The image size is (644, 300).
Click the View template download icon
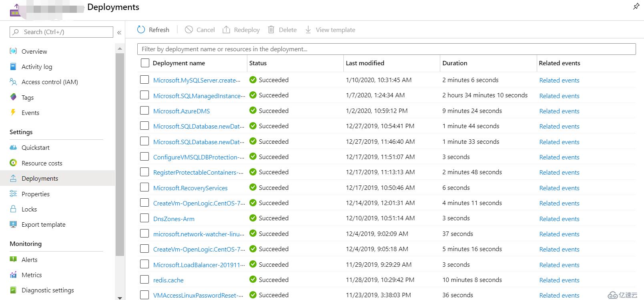[x=308, y=30]
